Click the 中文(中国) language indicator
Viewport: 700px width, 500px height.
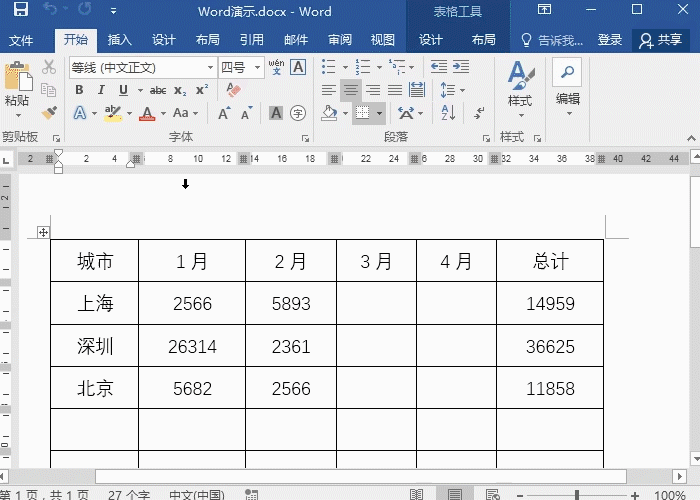[x=196, y=495]
